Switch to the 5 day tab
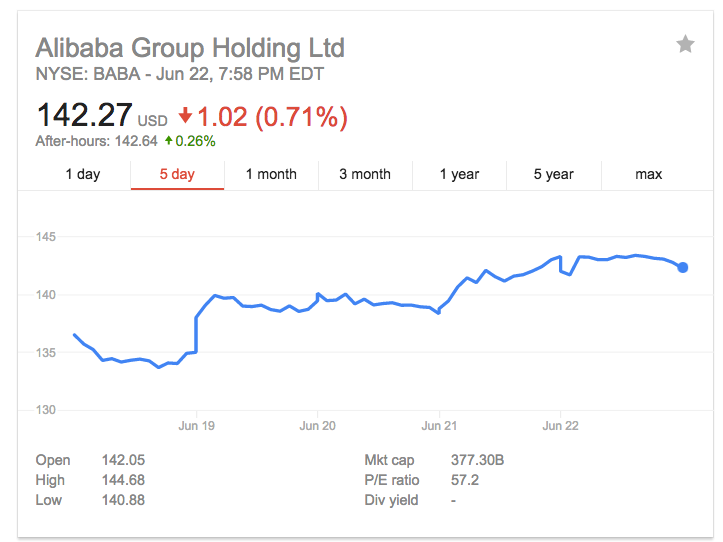Image resolution: width=723 pixels, height=542 pixels. click(x=177, y=174)
